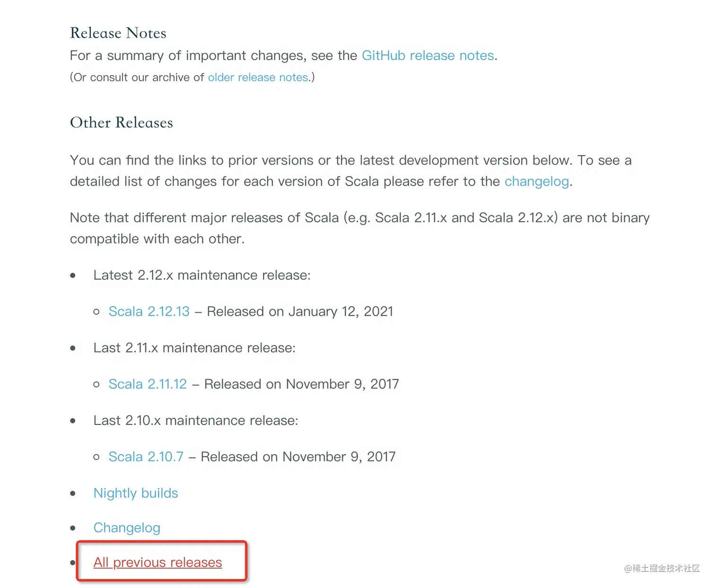Go to Nightly builds
This screenshot has width=715, height=588.
click(136, 493)
